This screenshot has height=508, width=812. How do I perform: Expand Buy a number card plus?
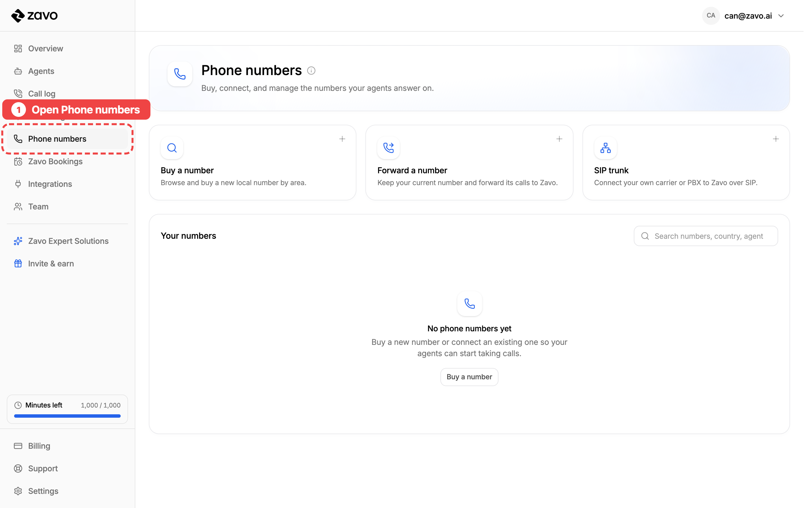pyautogui.click(x=342, y=139)
